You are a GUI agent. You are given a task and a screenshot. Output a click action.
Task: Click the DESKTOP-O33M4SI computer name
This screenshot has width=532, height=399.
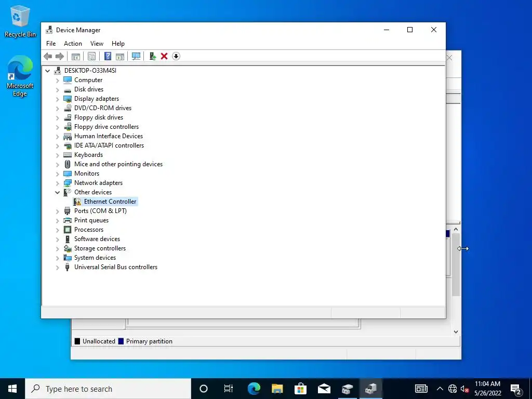[90, 71]
